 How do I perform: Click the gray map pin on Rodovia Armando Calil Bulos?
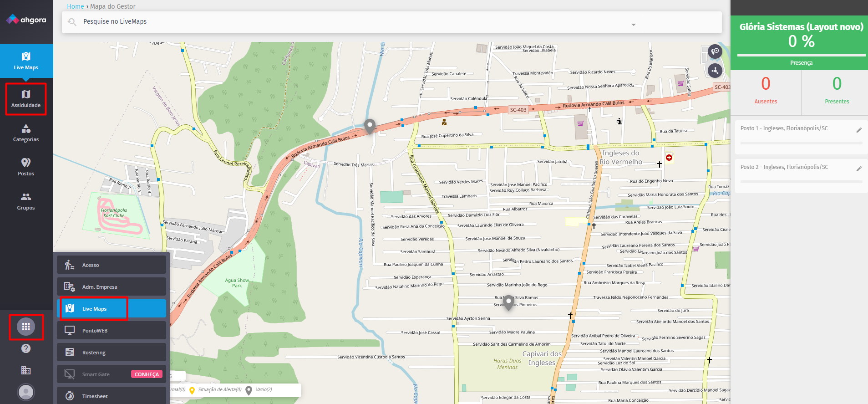370,126
